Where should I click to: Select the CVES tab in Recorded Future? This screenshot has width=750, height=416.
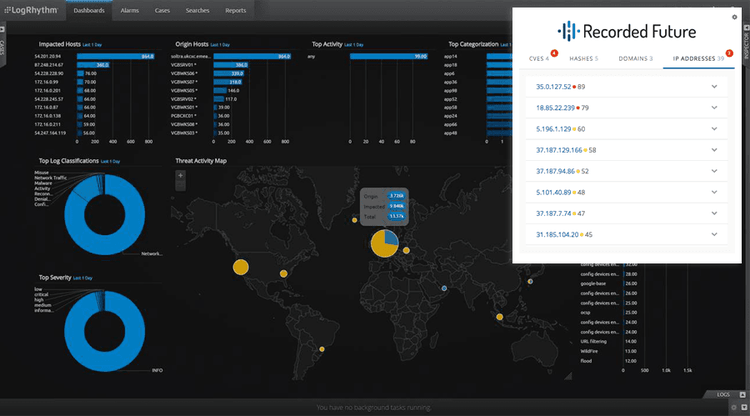[x=539, y=59]
